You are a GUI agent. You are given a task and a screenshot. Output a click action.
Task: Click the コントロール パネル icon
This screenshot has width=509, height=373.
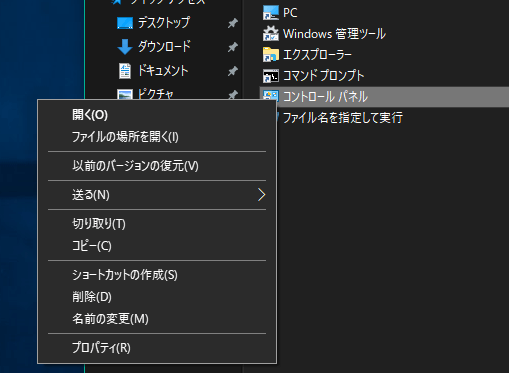[x=270, y=95]
